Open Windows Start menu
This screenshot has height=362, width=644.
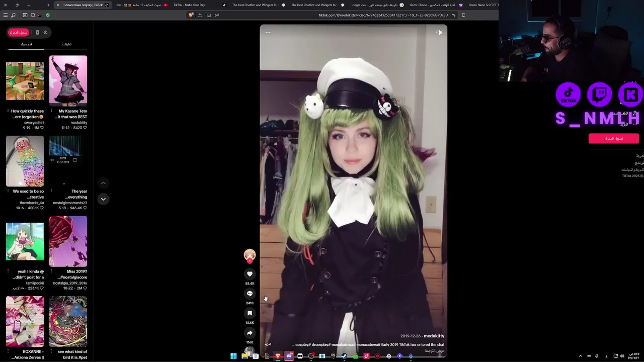point(233,356)
